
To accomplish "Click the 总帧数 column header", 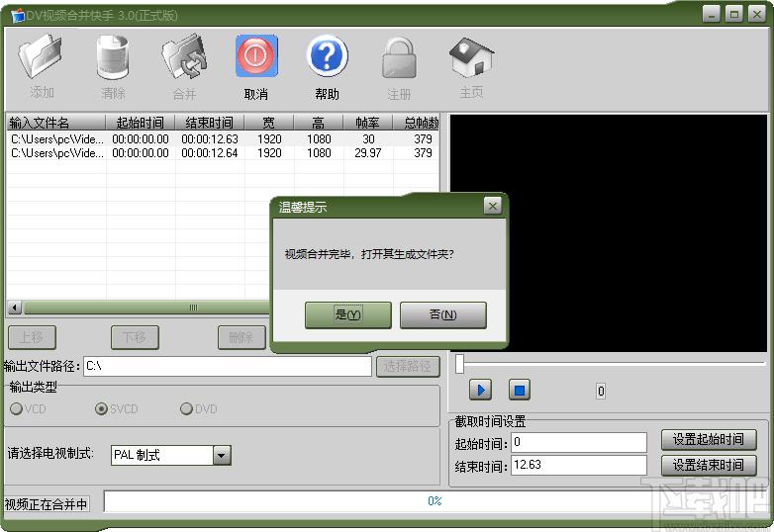I will click(x=416, y=123).
